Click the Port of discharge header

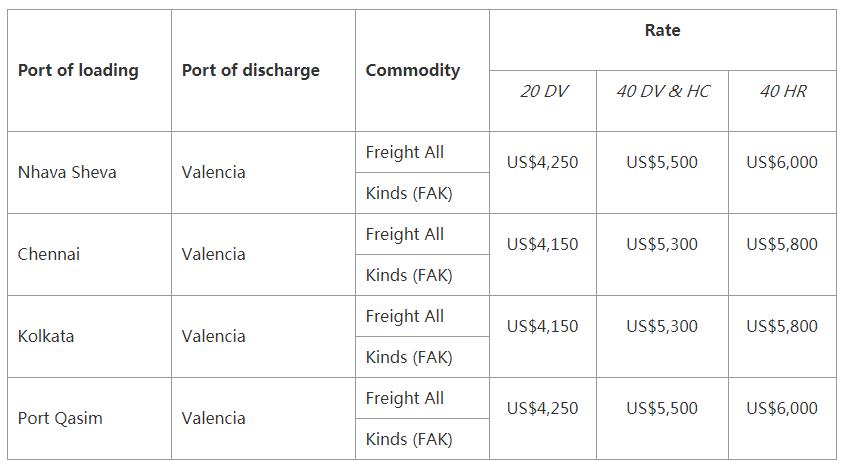coord(250,70)
